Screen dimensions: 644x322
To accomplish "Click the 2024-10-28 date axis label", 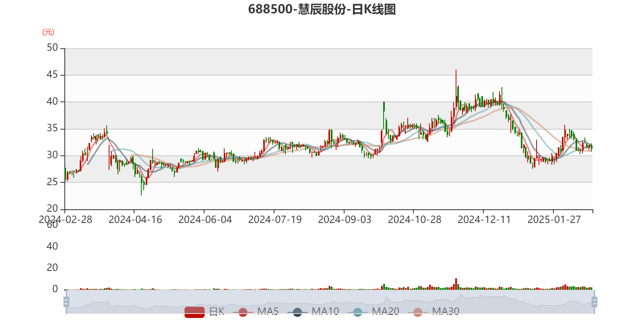I will 415,220.
